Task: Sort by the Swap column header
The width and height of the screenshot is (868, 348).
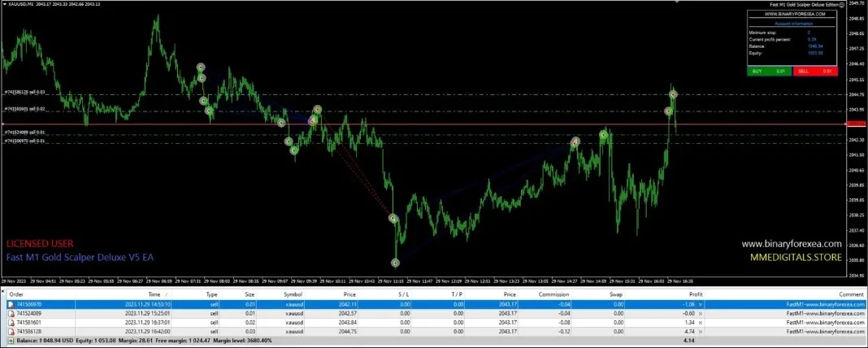Action: tap(616, 295)
